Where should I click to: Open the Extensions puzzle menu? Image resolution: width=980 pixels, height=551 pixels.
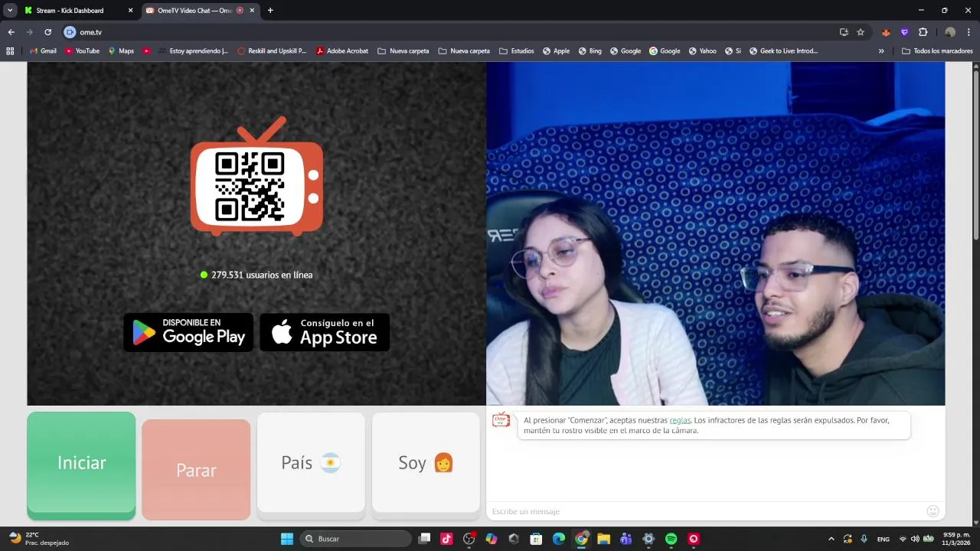[923, 32]
